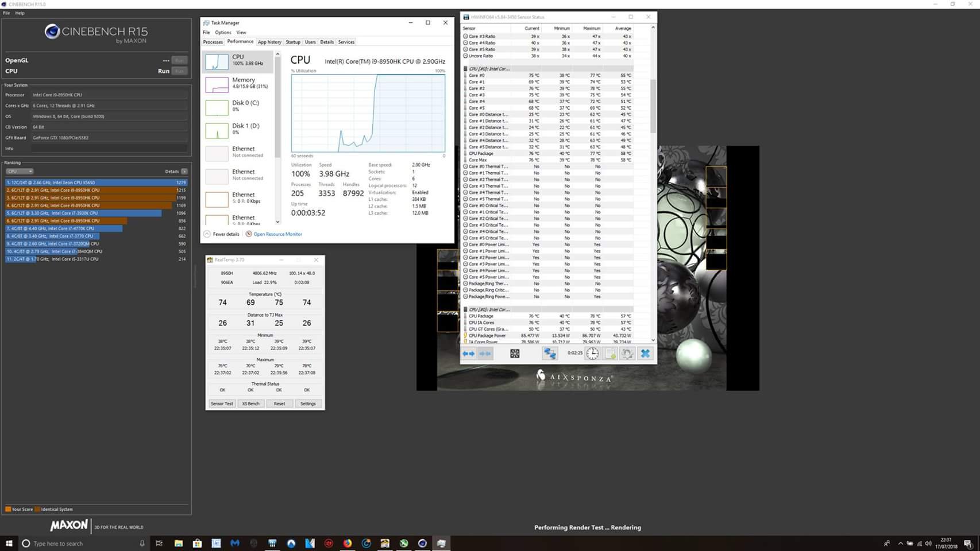Open the Options menu in Task Manager
This screenshot has width=980, height=551.
223,33
